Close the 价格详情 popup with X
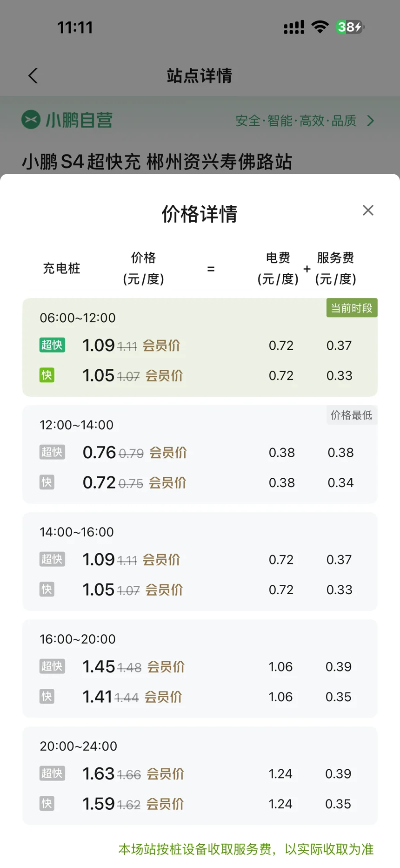 click(368, 210)
